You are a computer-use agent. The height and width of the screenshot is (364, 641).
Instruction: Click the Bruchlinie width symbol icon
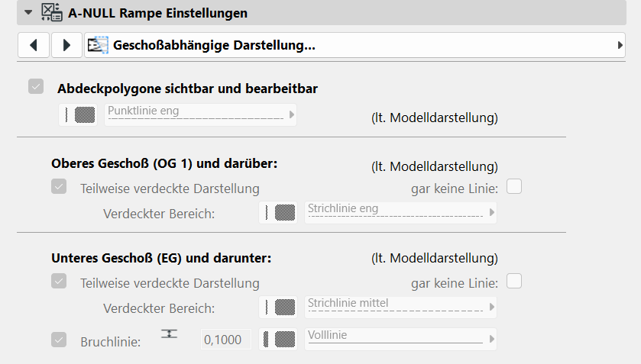168,334
